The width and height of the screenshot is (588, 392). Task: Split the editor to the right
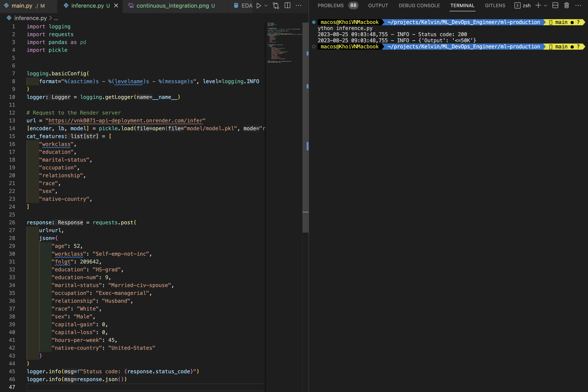point(287,5)
